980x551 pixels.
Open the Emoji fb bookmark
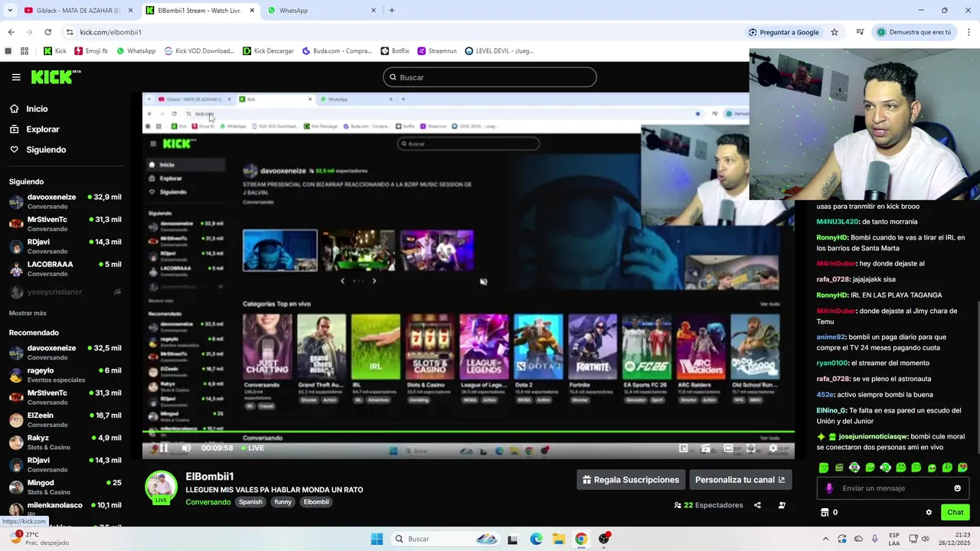(91, 51)
